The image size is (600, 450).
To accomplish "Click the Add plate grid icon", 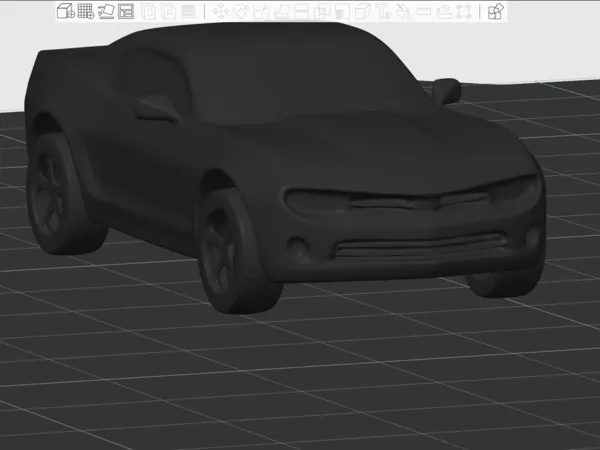I will click(86, 11).
